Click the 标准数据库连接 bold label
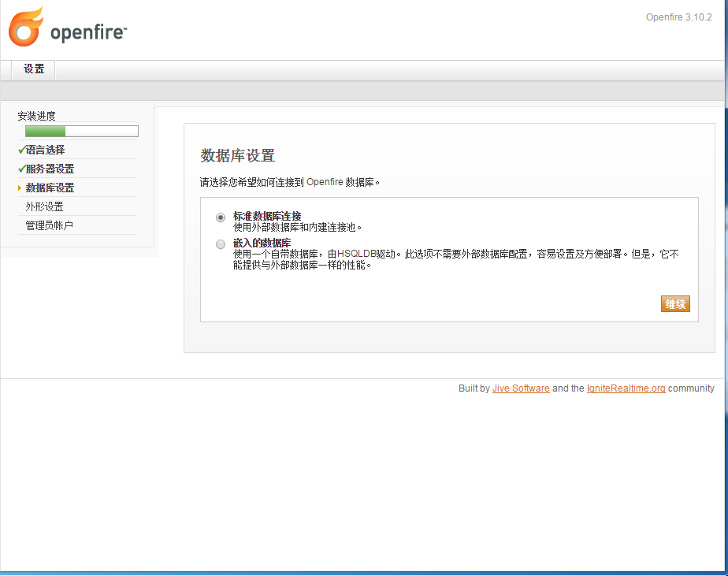Viewport: 728px width, 576px height. coord(267,216)
